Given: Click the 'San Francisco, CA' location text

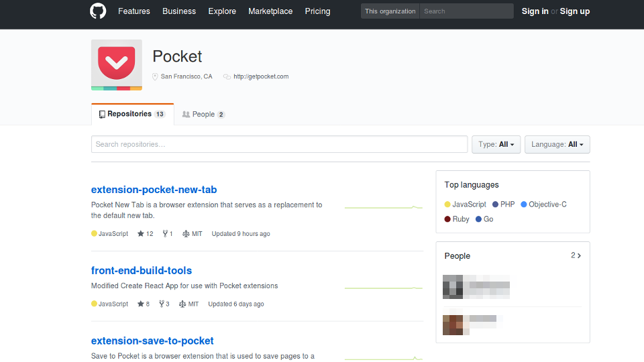Looking at the screenshot, I should (x=186, y=76).
